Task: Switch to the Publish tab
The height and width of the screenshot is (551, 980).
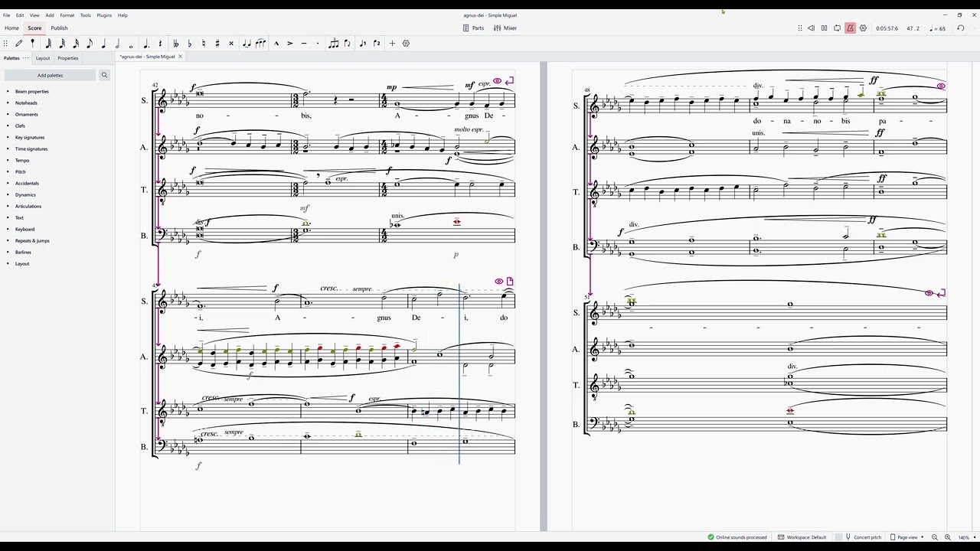Action: pos(59,28)
